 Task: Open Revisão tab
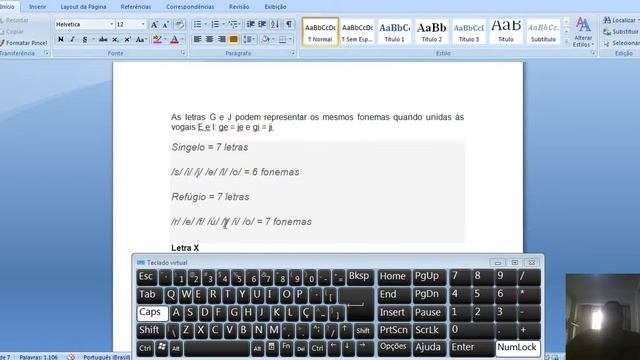pos(239,7)
